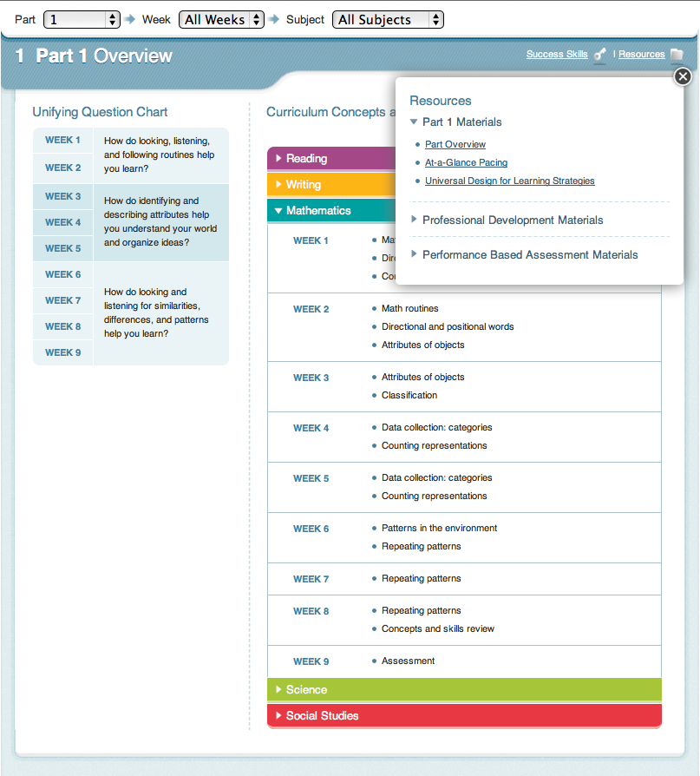Expand the Social Studies subject bar

464,715
